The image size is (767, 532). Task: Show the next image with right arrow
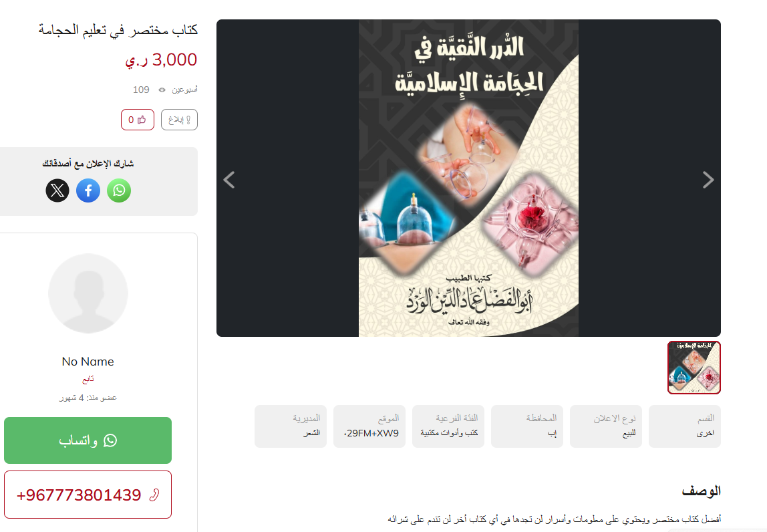(x=708, y=180)
